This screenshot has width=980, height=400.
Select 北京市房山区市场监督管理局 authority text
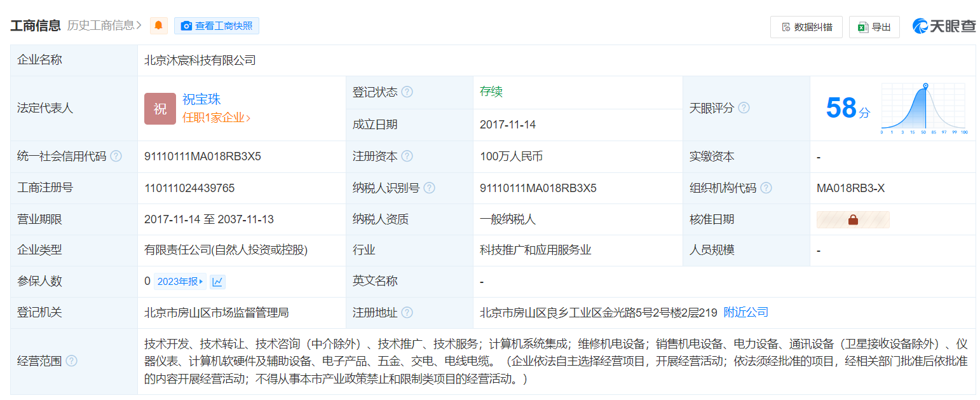click(217, 312)
